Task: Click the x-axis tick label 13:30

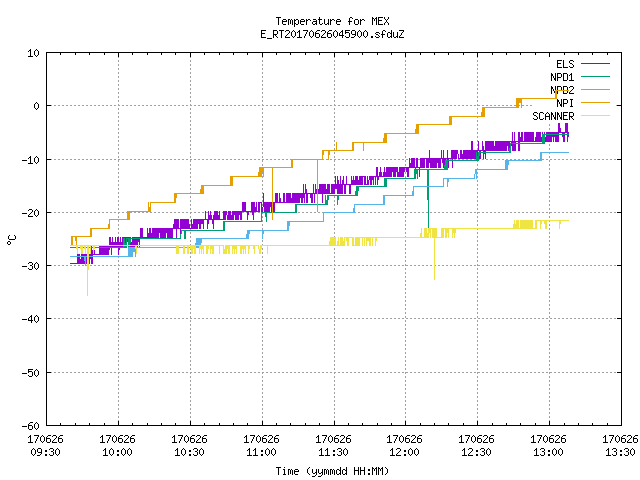Action: coord(620,452)
